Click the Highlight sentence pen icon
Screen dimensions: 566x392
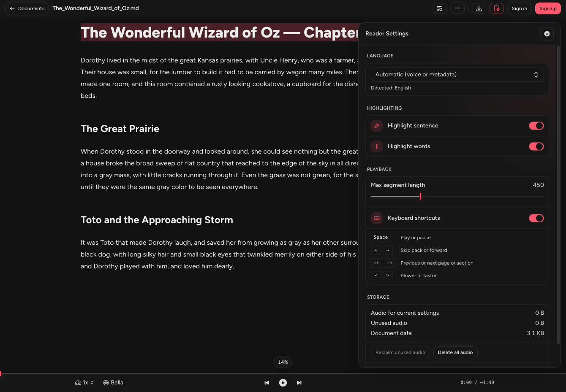point(377,126)
